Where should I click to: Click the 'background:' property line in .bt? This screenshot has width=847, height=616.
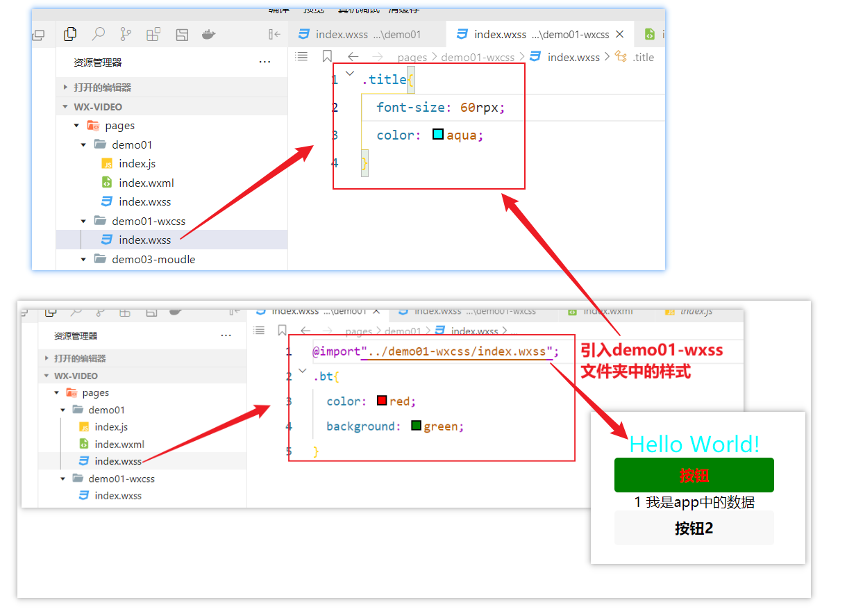[395, 426]
